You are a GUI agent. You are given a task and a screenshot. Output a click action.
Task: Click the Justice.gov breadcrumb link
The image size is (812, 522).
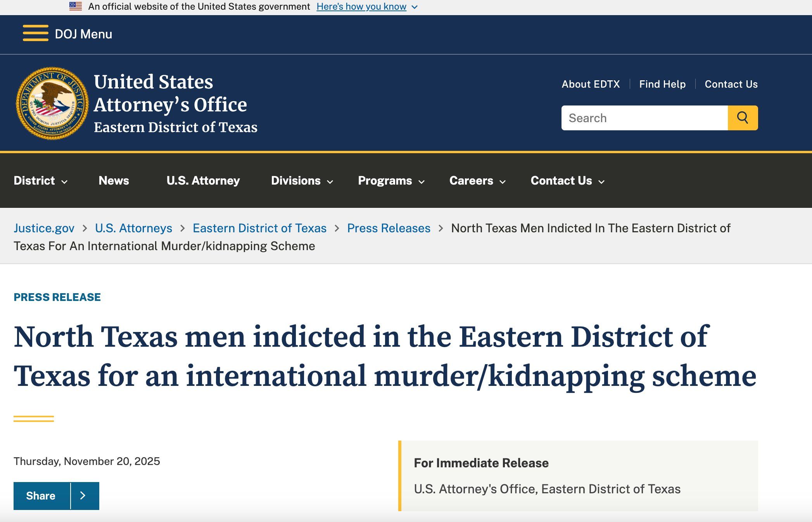click(x=44, y=228)
